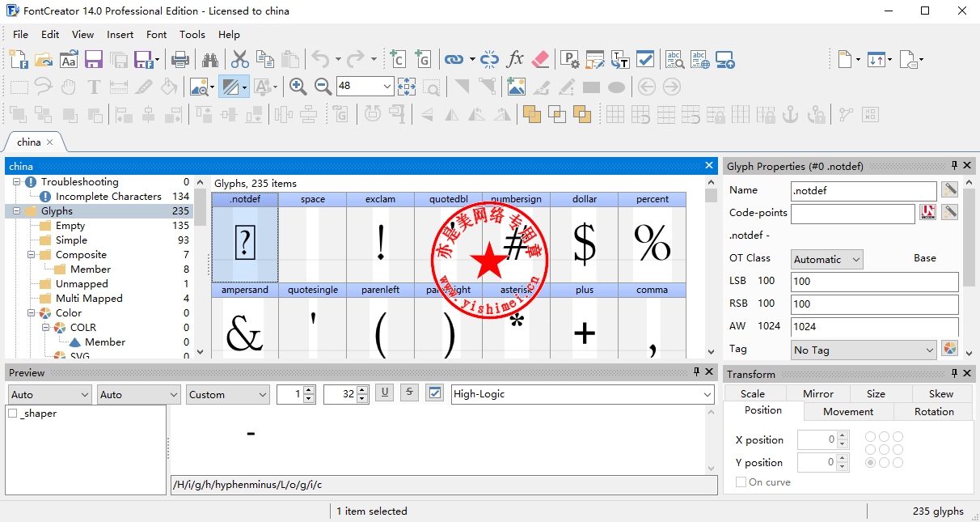Zoom in with the magnifier plus
Viewport: 980px width, 522px height.
[298, 87]
